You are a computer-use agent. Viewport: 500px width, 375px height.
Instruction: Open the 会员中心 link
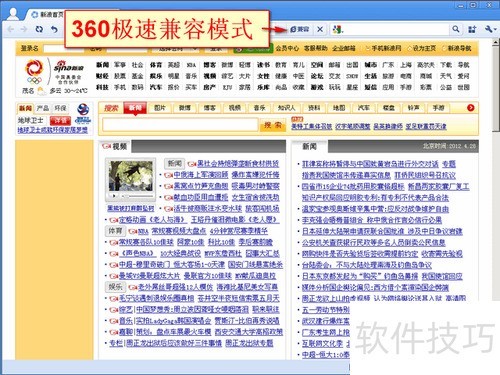[287, 48]
